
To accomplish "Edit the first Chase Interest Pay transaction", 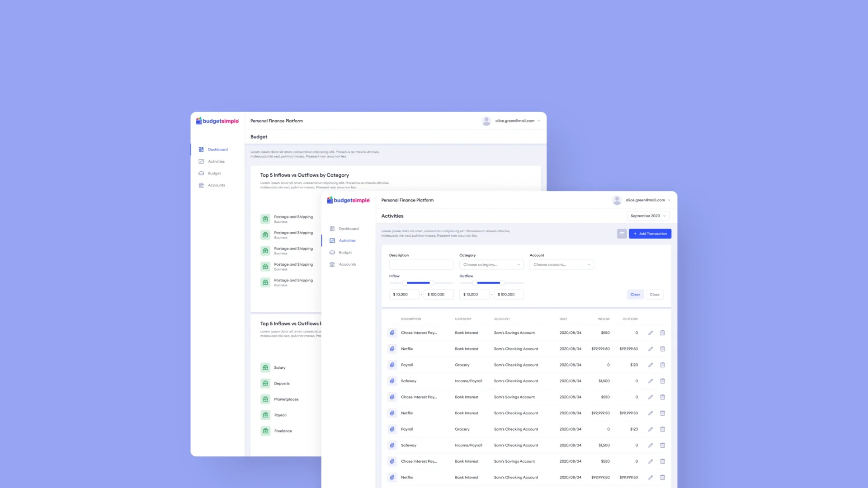I will coord(651,333).
